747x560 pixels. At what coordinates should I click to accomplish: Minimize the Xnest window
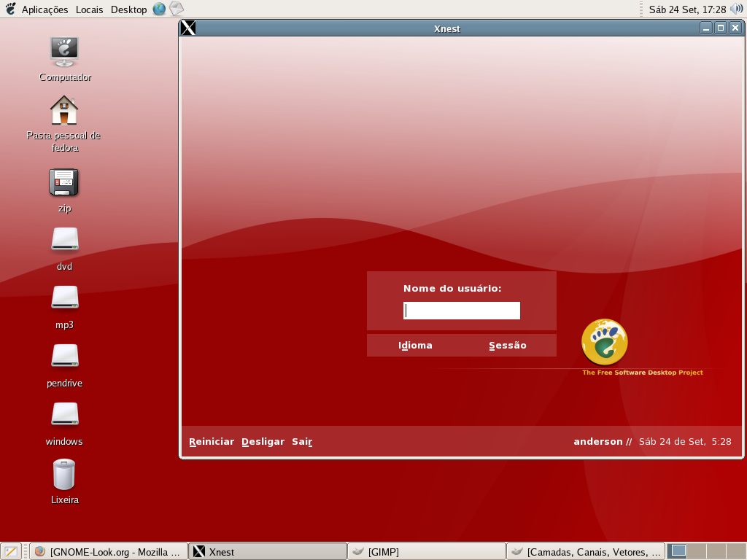706,28
